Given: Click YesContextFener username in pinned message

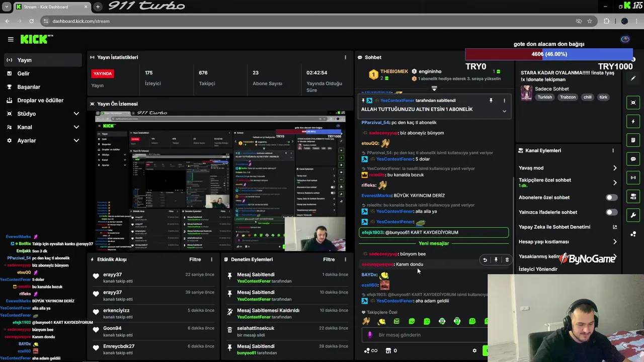Looking at the screenshot, I should tap(397, 101).
